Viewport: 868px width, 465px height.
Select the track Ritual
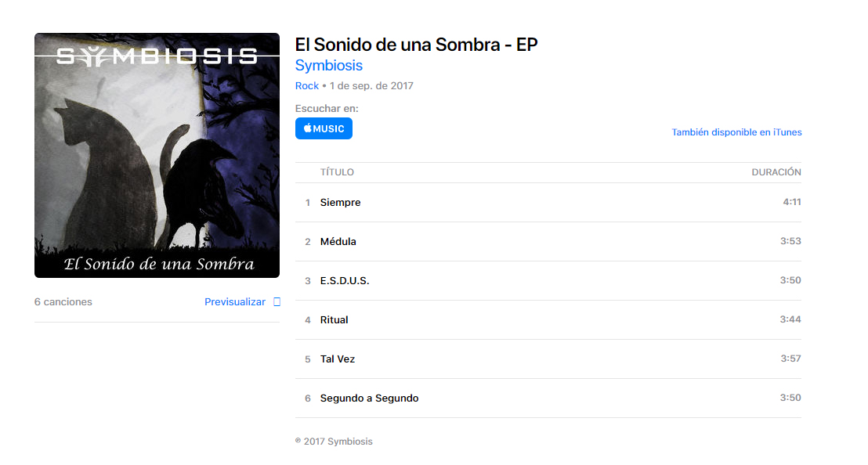click(548, 320)
